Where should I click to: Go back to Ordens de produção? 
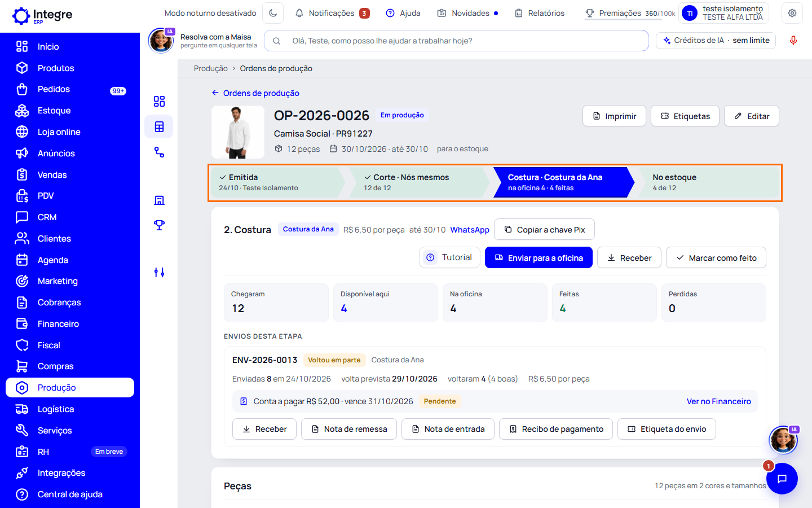pyautogui.click(x=255, y=93)
